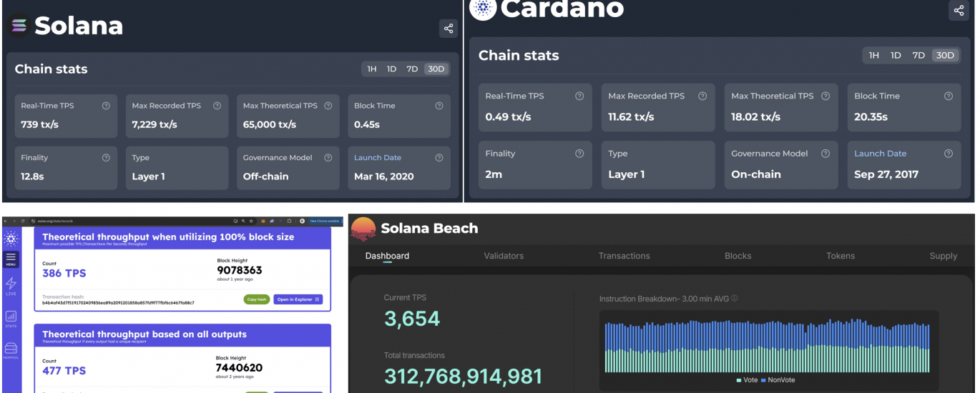Open help for Cardano Finality
Viewport: 980px width, 393px height.
(x=579, y=154)
